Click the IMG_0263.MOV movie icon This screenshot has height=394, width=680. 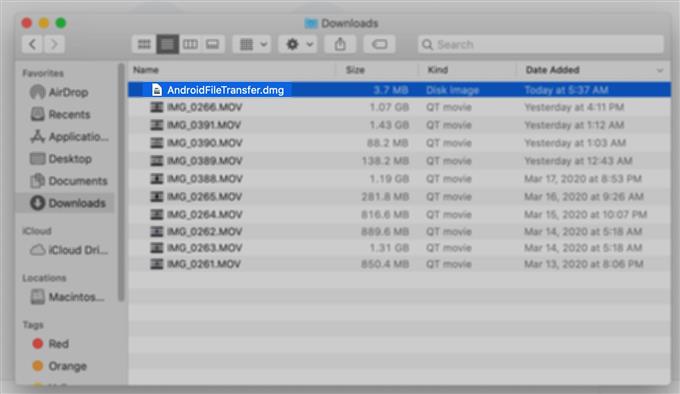tap(157, 248)
